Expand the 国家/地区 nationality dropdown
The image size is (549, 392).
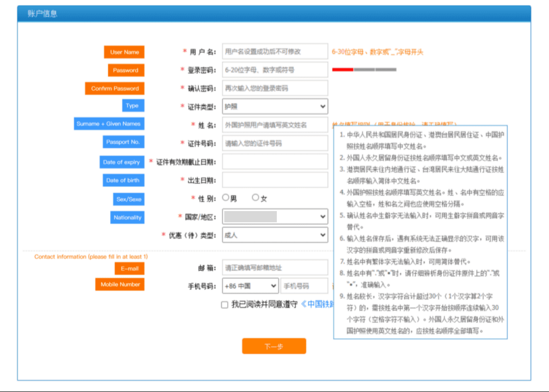275,217
